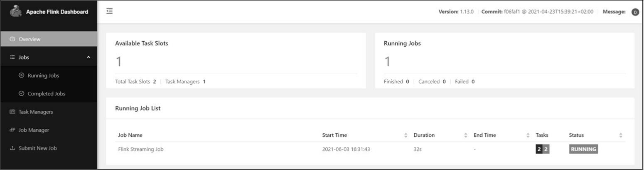This screenshot has height=170, width=644.
Task: Open Task Managers page
Action: click(x=36, y=112)
